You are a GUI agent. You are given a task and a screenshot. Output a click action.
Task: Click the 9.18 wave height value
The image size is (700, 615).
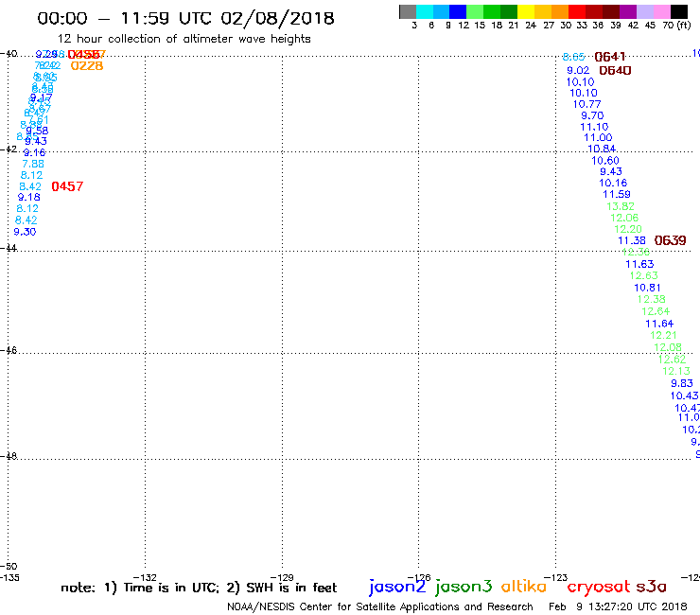[x=29, y=197]
